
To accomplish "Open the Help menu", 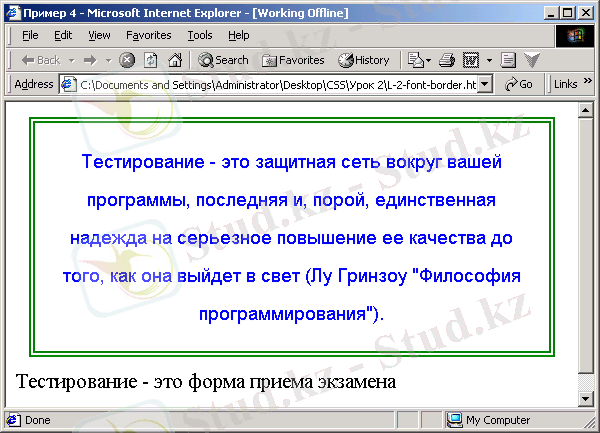I will point(238,35).
